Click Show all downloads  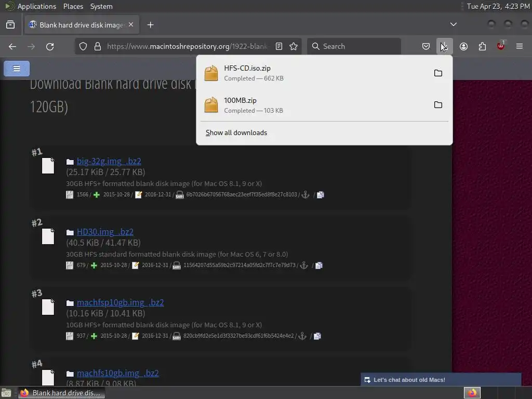tap(236, 132)
